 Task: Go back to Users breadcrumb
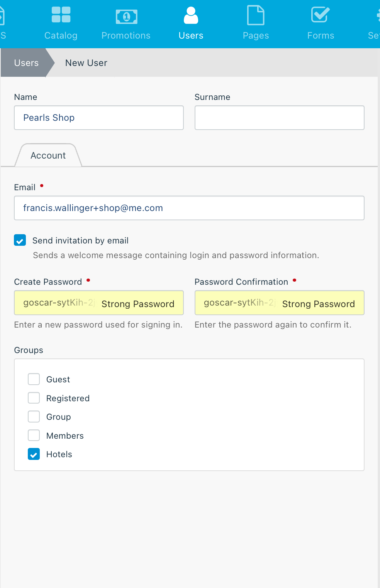26,63
